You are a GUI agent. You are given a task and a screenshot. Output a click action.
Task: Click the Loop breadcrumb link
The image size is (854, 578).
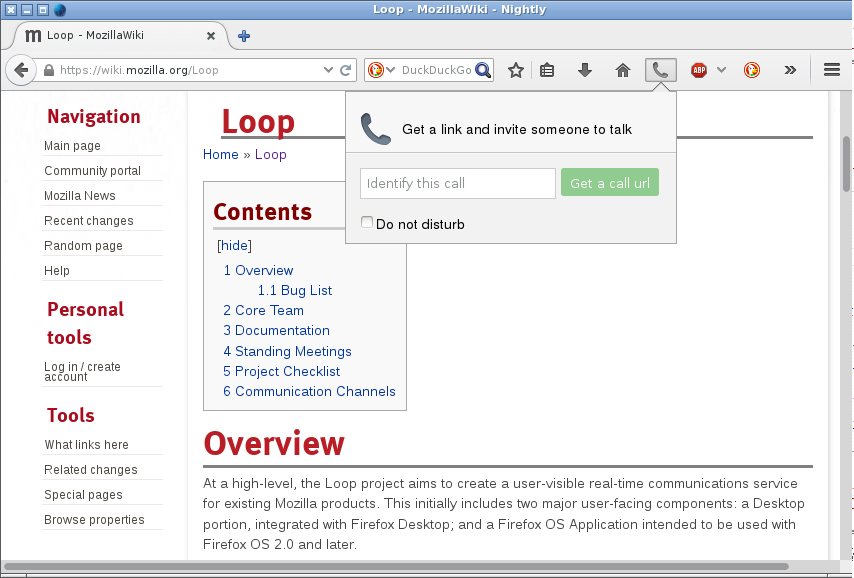pyautogui.click(x=271, y=155)
